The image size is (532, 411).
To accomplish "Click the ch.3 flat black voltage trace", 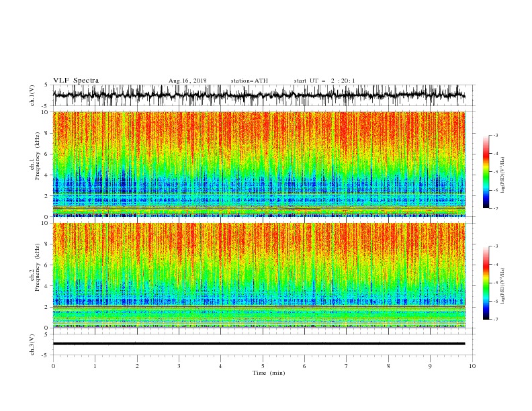I will point(259,344).
